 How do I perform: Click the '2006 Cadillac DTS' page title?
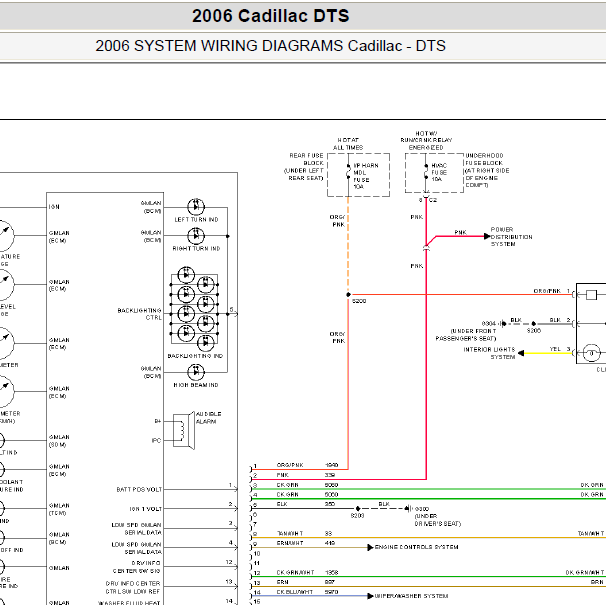[271, 16]
